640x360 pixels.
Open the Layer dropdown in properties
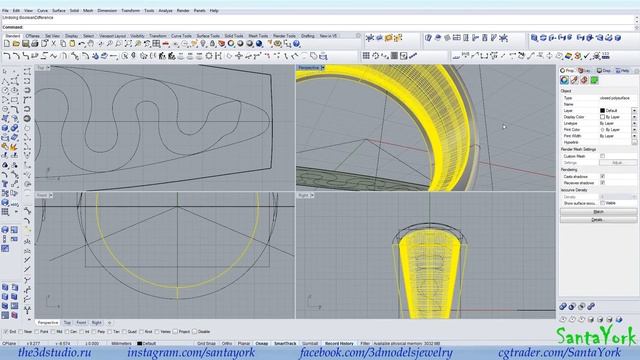pyautogui.click(x=634, y=111)
